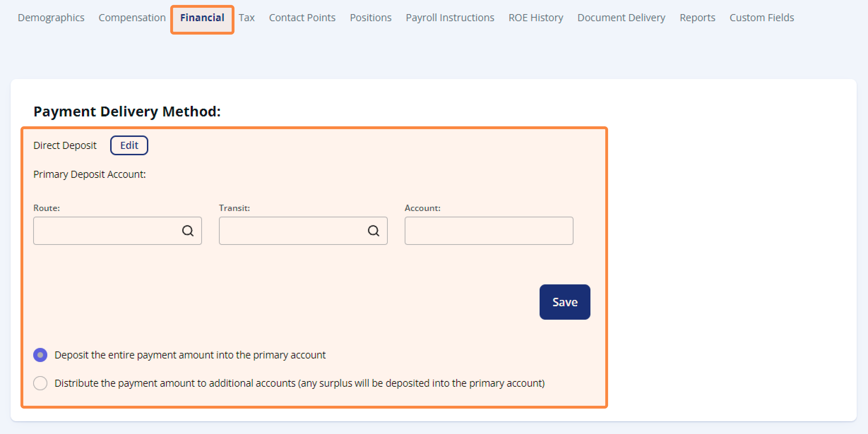Image resolution: width=868 pixels, height=434 pixels.
Task: Click the Account number input field
Action: click(x=489, y=231)
